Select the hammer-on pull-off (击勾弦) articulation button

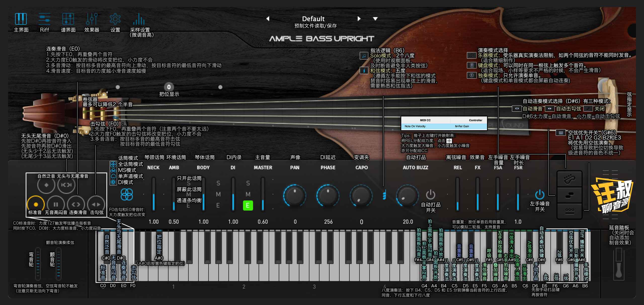pos(96,205)
